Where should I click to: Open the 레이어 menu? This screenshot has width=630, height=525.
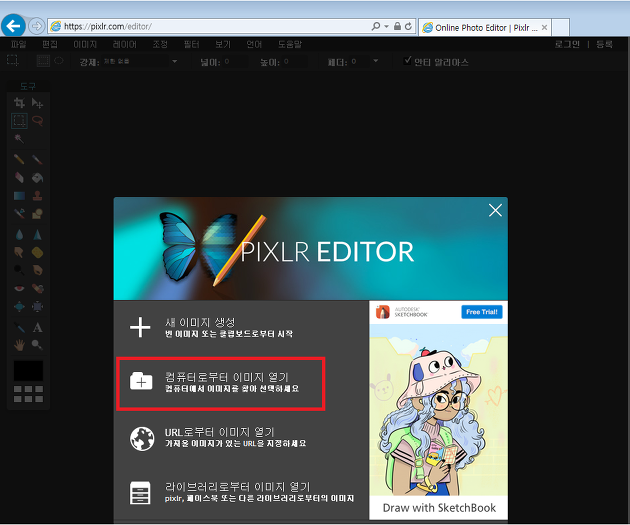click(x=125, y=44)
